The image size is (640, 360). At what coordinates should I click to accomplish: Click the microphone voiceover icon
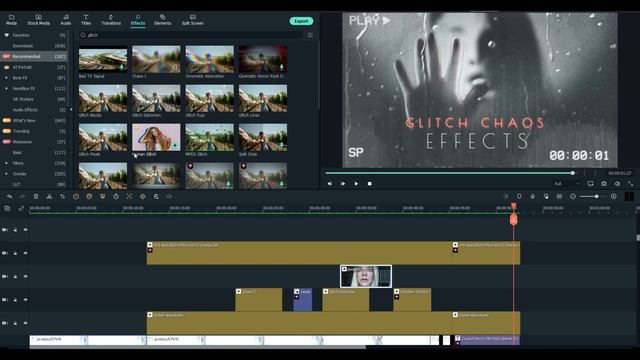[x=533, y=197]
